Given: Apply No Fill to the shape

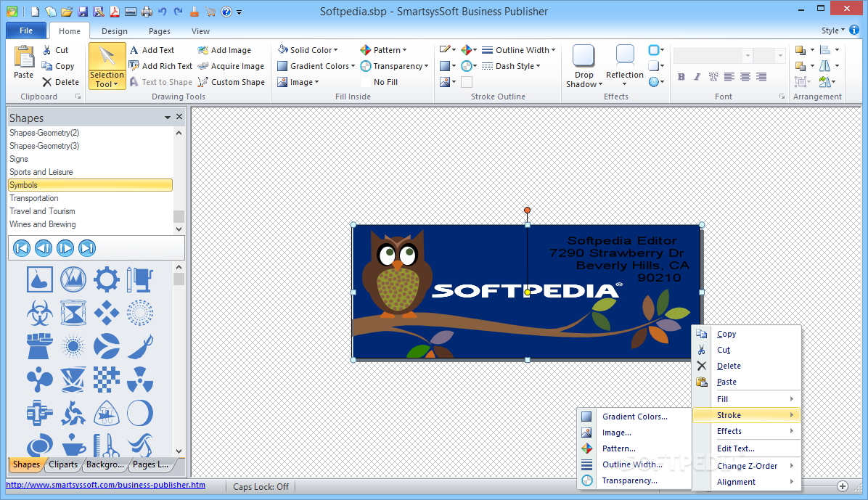Looking at the screenshot, I should 379,82.
